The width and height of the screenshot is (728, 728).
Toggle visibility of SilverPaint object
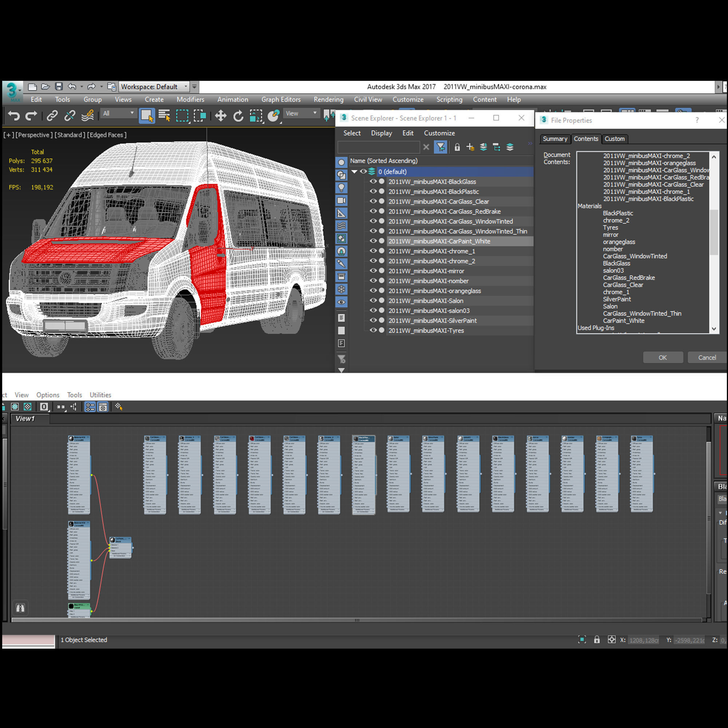(373, 320)
